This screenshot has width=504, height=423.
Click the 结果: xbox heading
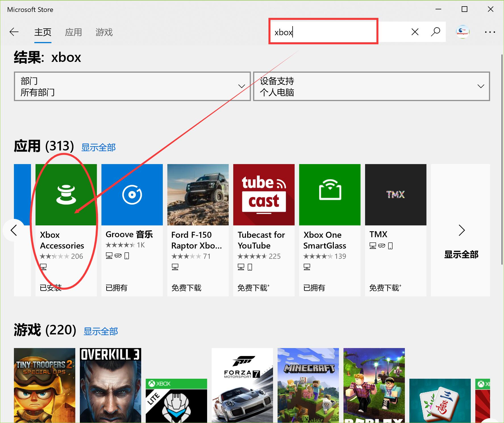[x=47, y=57]
